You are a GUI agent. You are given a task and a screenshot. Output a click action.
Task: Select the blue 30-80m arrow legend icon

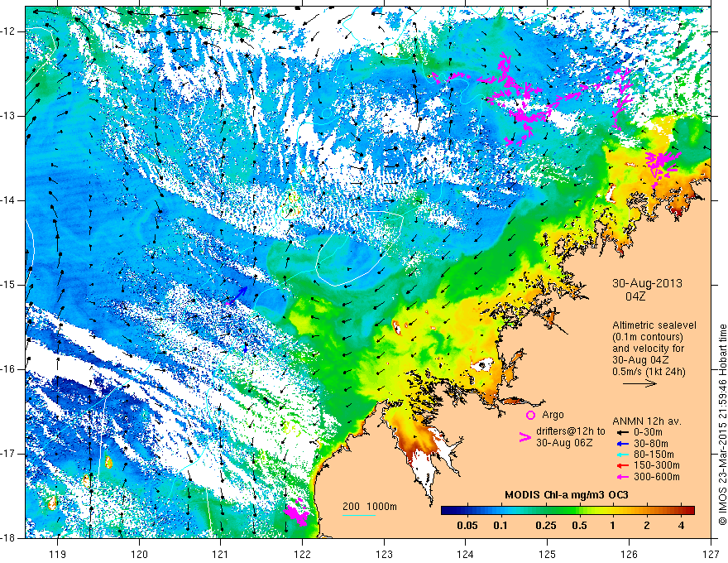pos(622,444)
